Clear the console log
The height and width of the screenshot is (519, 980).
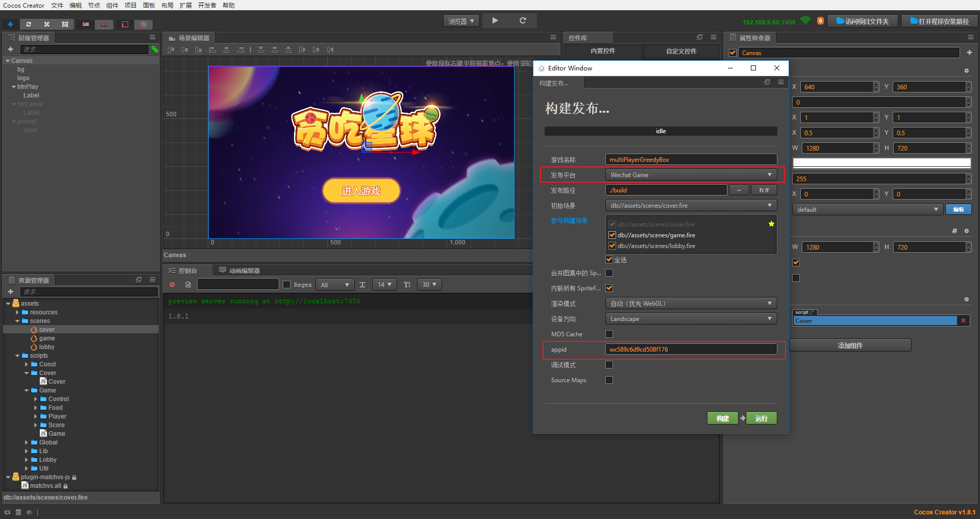click(x=173, y=284)
